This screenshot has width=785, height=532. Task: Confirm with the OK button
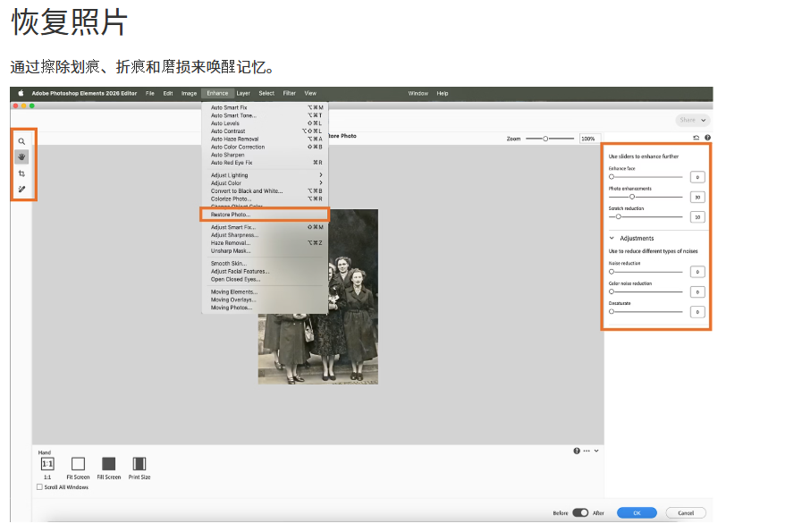pyautogui.click(x=637, y=512)
